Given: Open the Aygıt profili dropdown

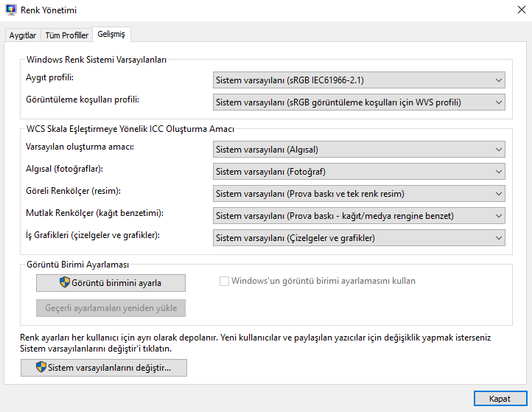Looking at the screenshot, I should 359,80.
